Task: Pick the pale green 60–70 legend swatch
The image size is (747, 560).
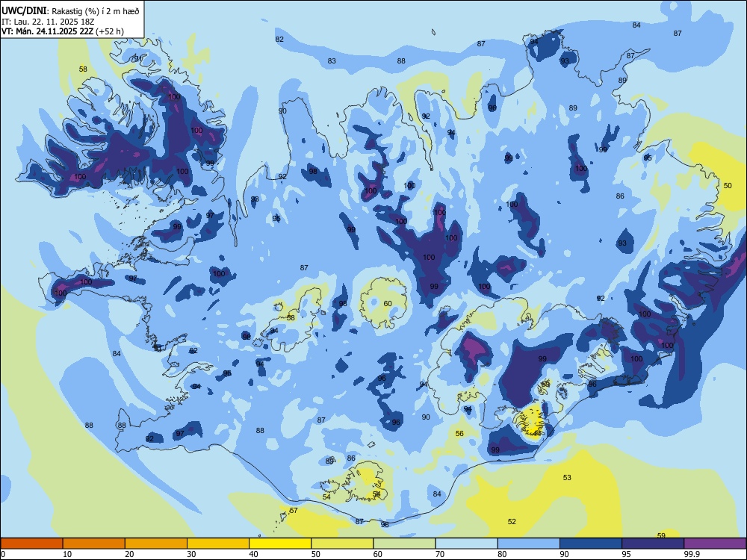Action: (x=404, y=544)
